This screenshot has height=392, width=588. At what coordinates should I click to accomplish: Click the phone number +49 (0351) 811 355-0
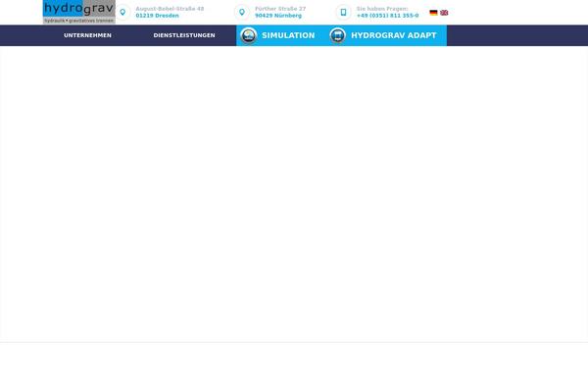[387, 16]
